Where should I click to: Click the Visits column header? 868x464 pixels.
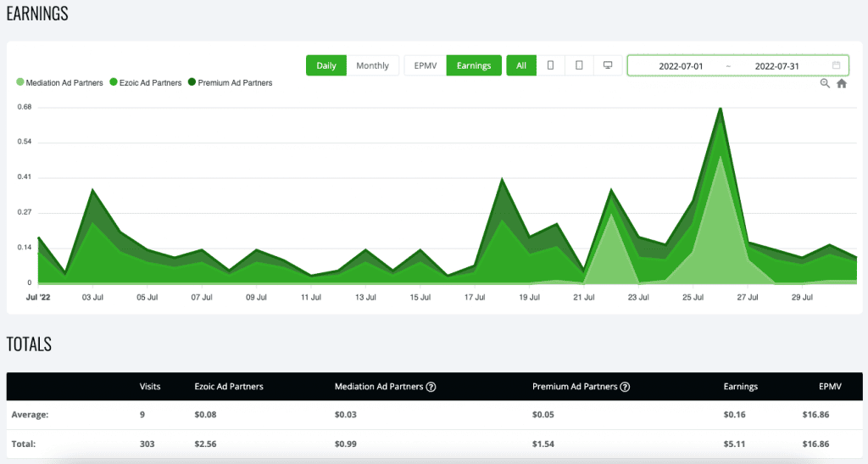(x=150, y=387)
